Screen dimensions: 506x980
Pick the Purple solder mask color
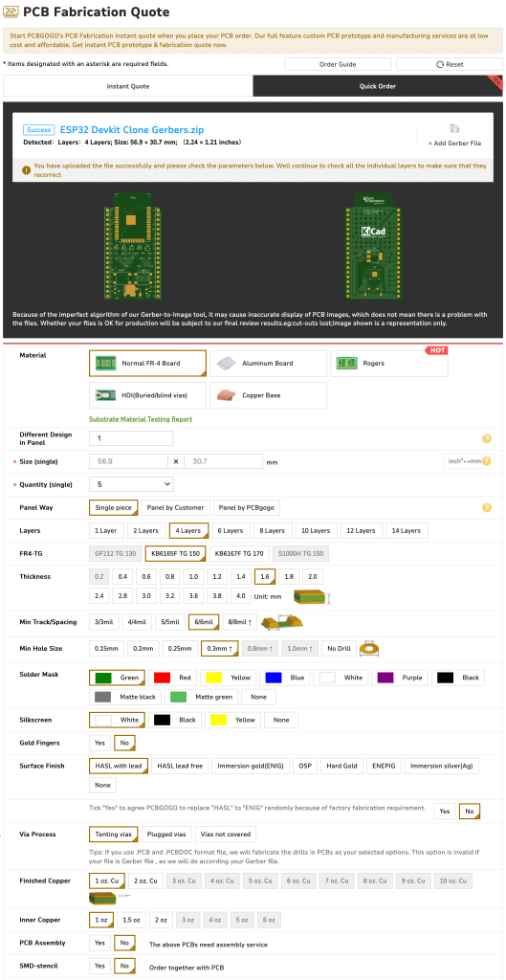tap(400, 678)
